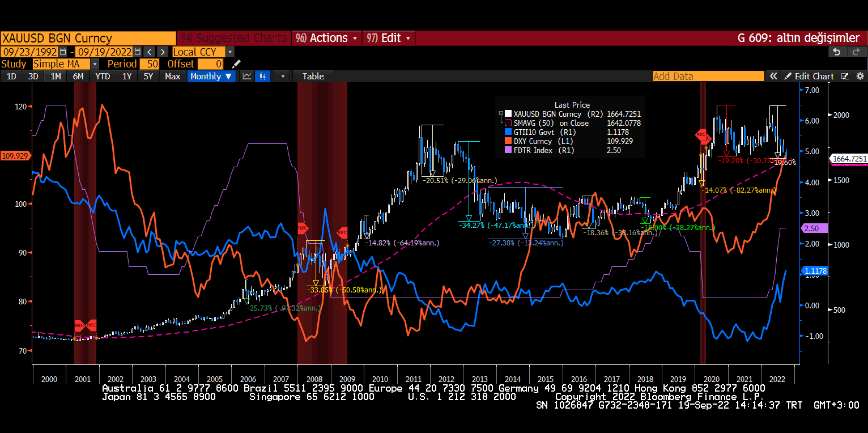The width and height of the screenshot is (868, 433).
Task: Select the 1M range tab
Action: tap(56, 76)
